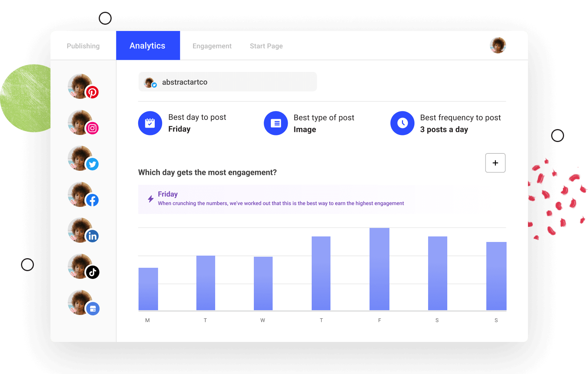
Task: Open the user profile avatar menu
Action: 498,45
